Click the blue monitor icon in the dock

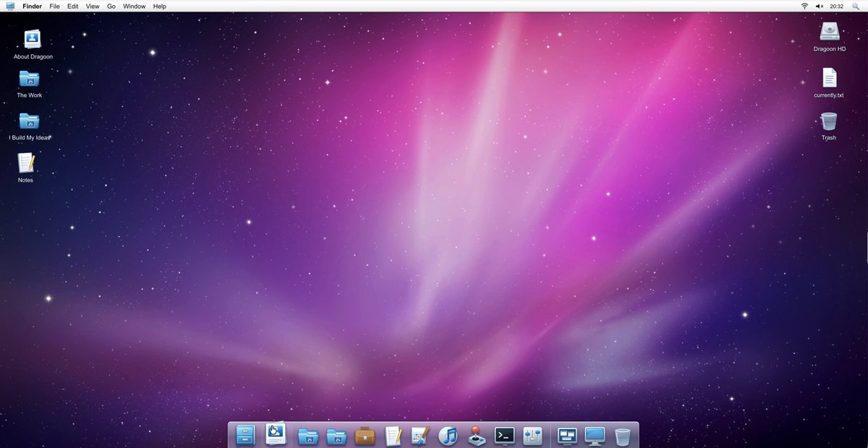pos(595,436)
